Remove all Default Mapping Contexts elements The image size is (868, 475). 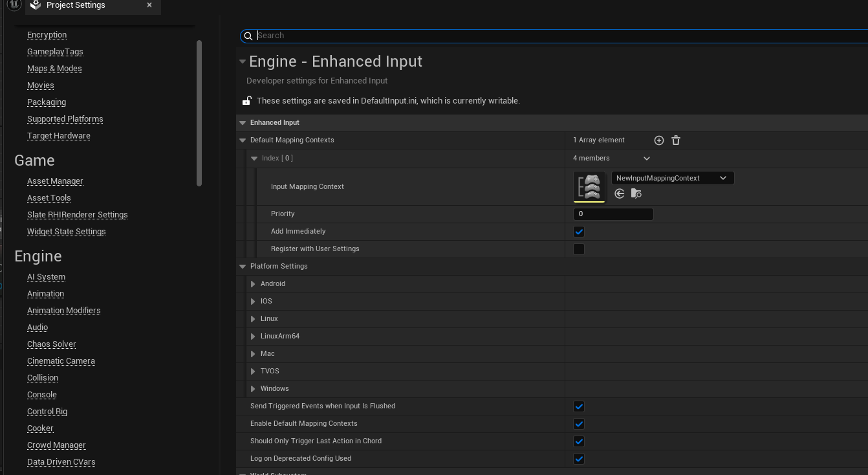(x=676, y=140)
